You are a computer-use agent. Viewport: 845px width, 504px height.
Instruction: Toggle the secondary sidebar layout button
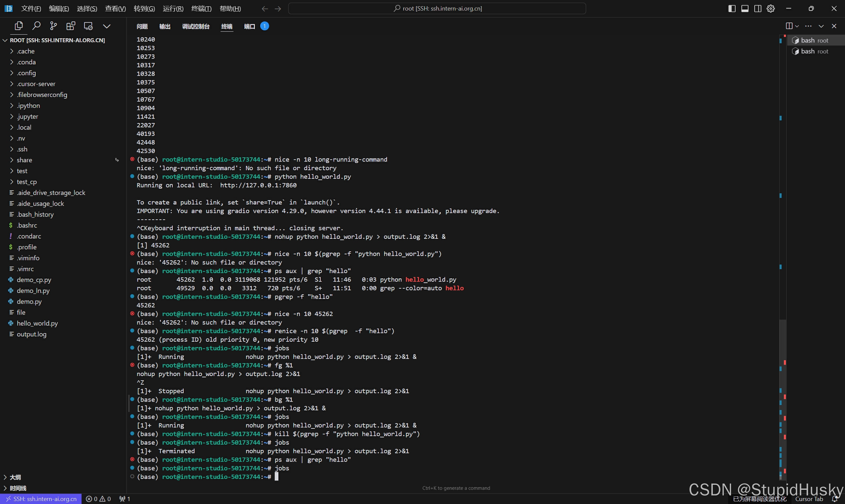click(757, 9)
